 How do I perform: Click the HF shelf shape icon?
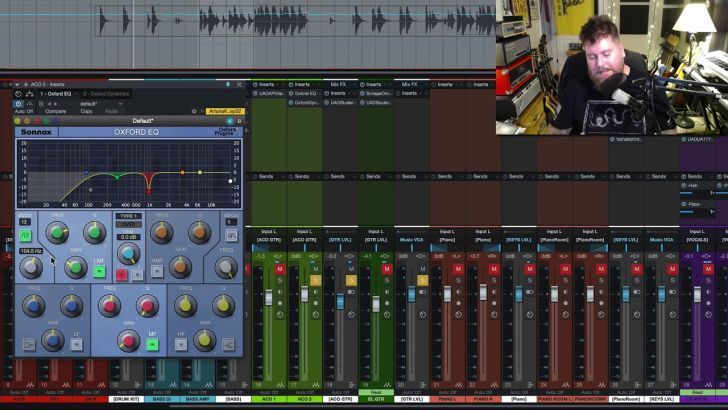click(x=226, y=344)
